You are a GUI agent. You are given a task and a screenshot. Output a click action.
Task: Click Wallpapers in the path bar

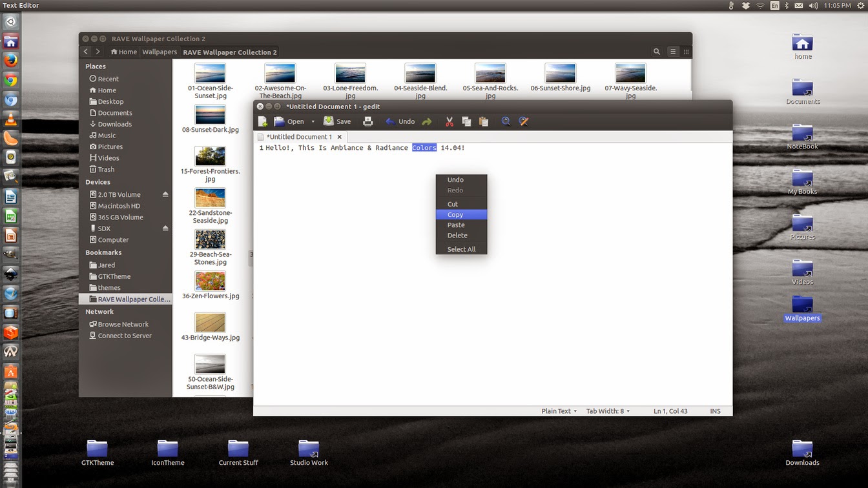point(160,52)
